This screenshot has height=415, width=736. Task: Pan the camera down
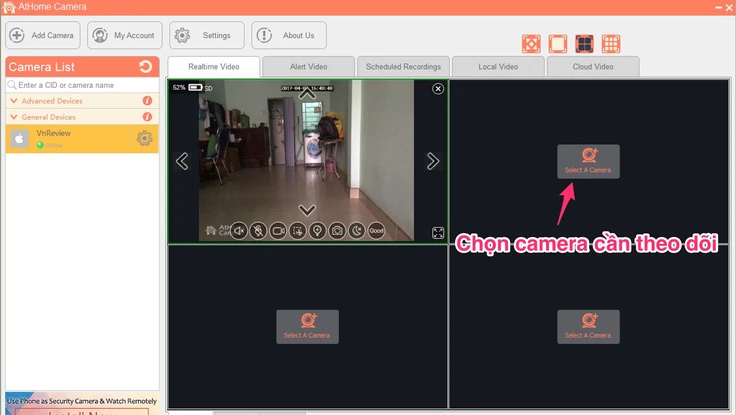tap(307, 210)
